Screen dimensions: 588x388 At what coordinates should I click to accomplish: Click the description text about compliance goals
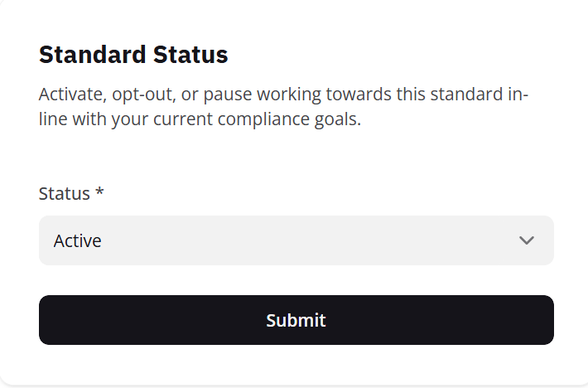(x=283, y=107)
